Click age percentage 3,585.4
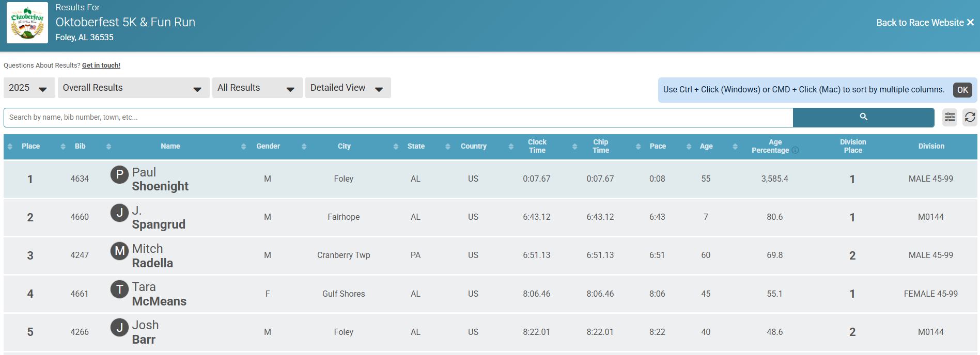The width and height of the screenshot is (980, 355). pyautogui.click(x=774, y=179)
